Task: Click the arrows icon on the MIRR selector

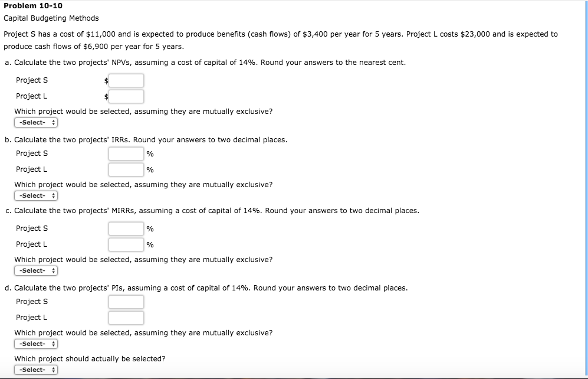Action: (52, 270)
